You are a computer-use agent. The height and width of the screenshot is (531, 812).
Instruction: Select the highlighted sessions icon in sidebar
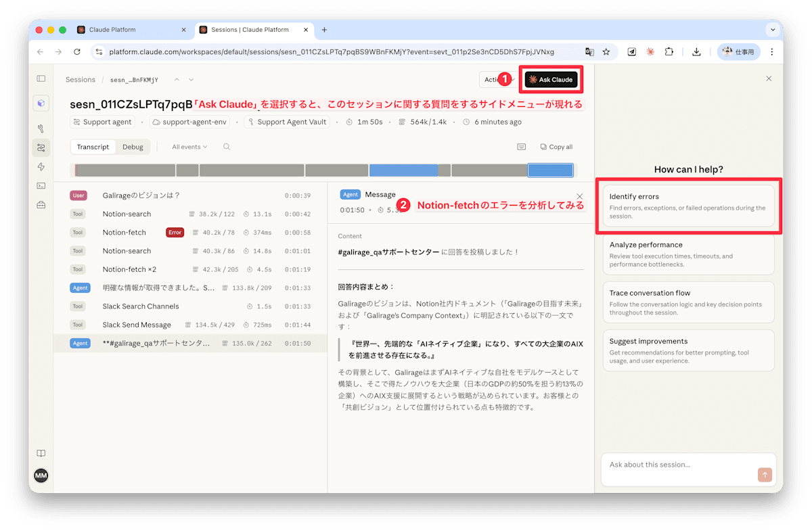coord(41,147)
